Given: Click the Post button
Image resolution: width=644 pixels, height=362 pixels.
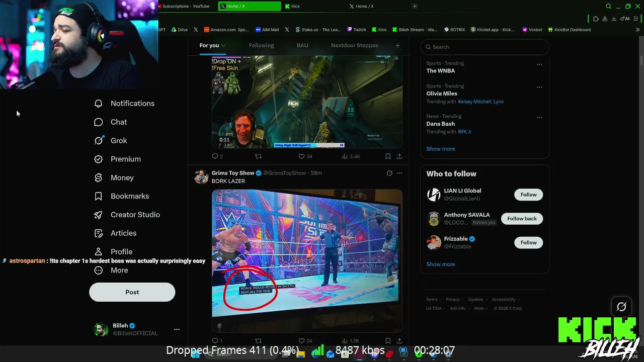Looking at the screenshot, I should click(x=132, y=292).
